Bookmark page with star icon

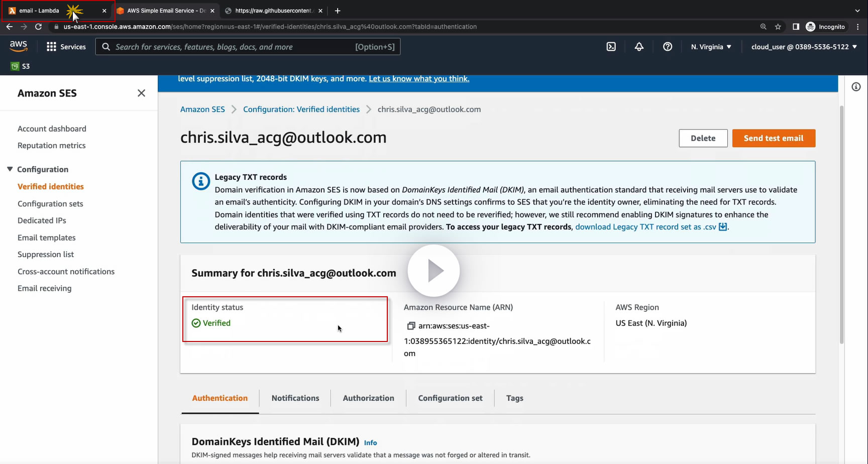pyautogui.click(x=778, y=27)
